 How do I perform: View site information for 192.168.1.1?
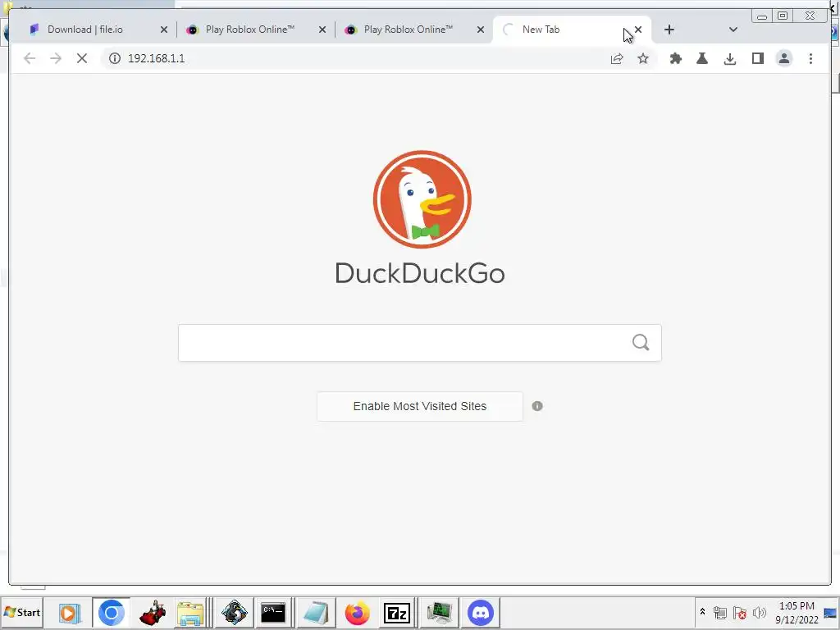tap(115, 58)
